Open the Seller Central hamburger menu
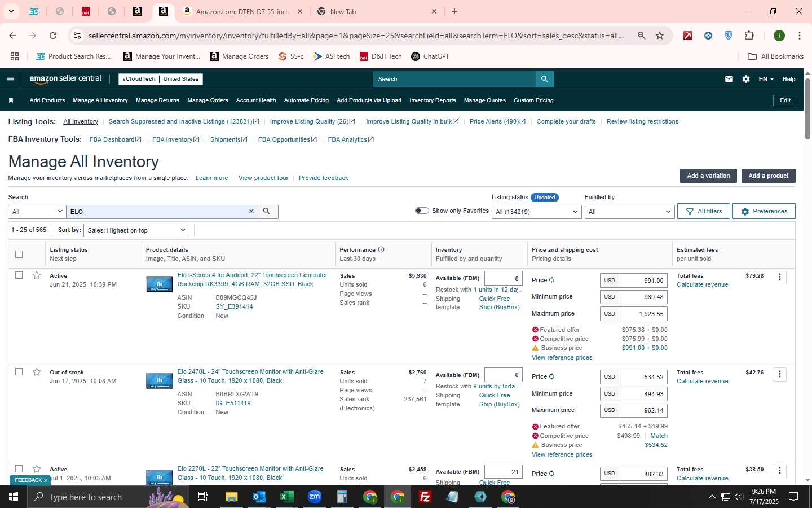 pyautogui.click(x=11, y=79)
